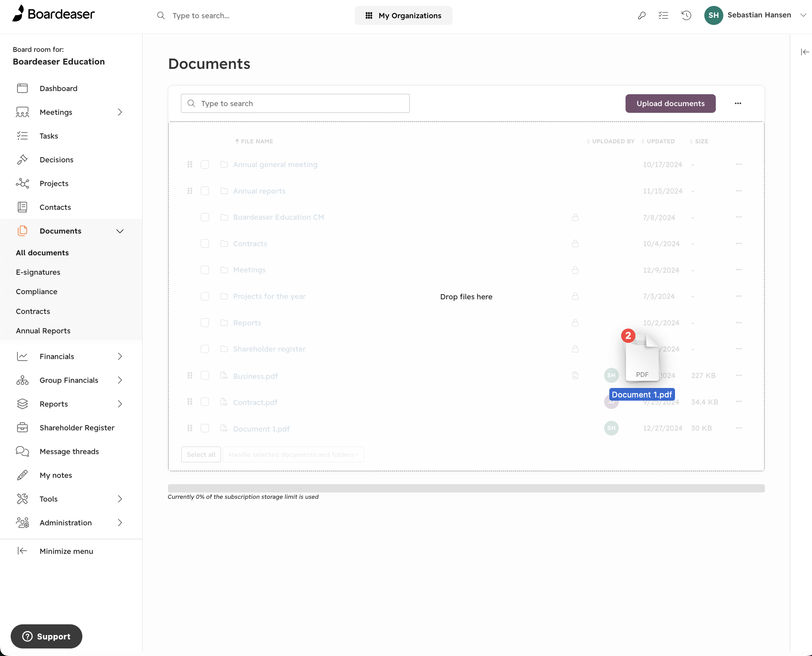812x656 pixels.
Task: Click the SH uploader avatar on Document 1.pdf row
Action: [x=611, y=428]
